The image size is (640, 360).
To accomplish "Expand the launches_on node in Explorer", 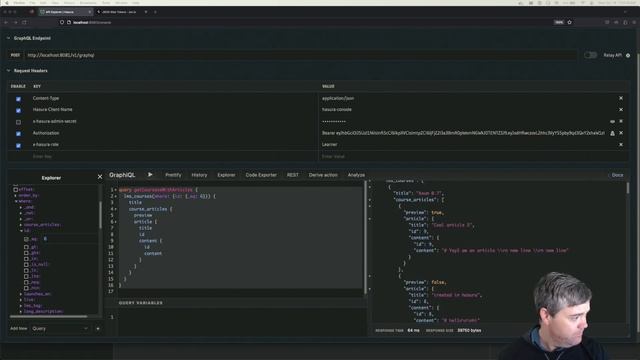I will click(21, 294).
